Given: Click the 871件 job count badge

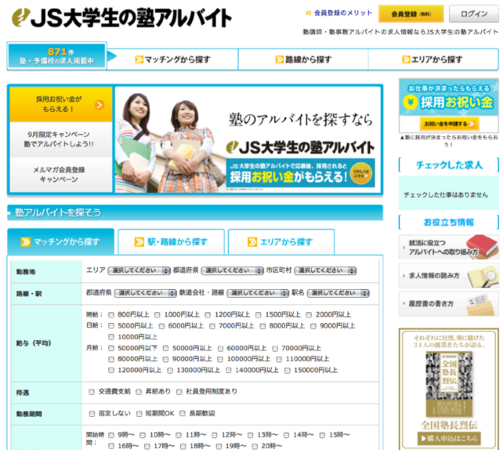Looking at the screenshot, I should coord(57,56).
